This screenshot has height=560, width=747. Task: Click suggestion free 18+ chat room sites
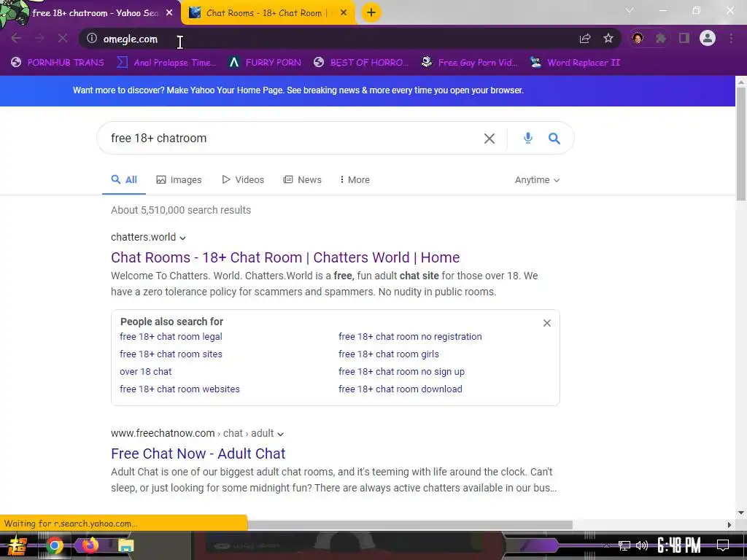click(x=171, y=354)
